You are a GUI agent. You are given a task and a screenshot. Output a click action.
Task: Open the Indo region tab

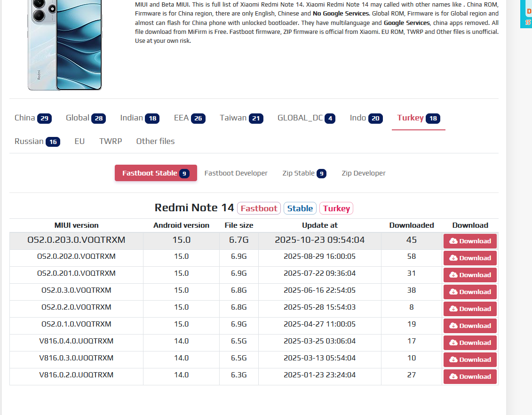(x=366, y=118)
